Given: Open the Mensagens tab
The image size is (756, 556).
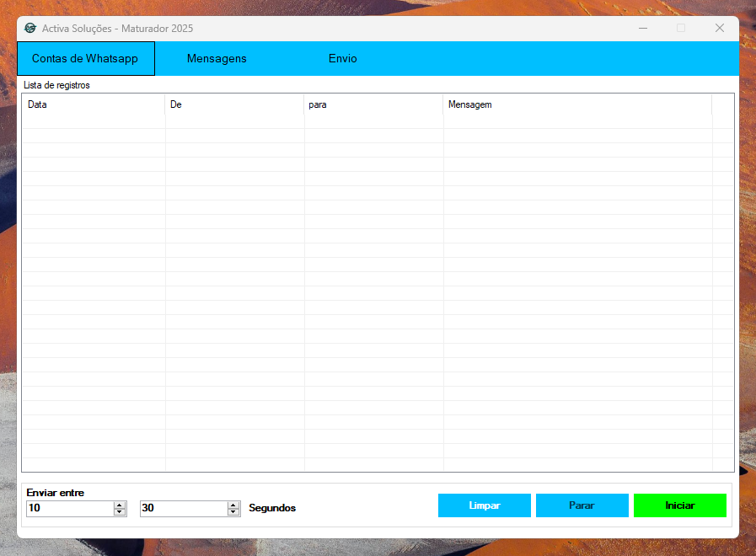Looking at the screenshot, I should (217, 59).
